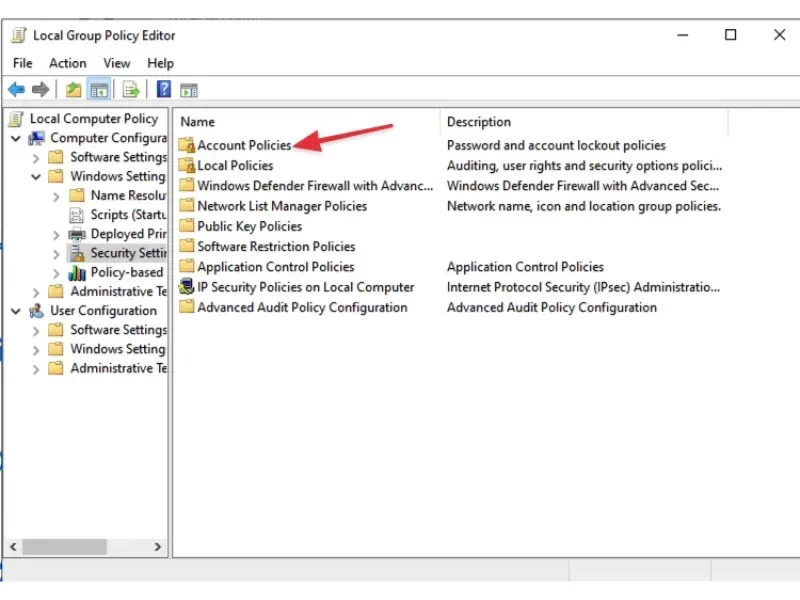800x600 pixels.
Task: Click the Advanced Audit Policy Configuration folder icon
Action: (187, 306)
